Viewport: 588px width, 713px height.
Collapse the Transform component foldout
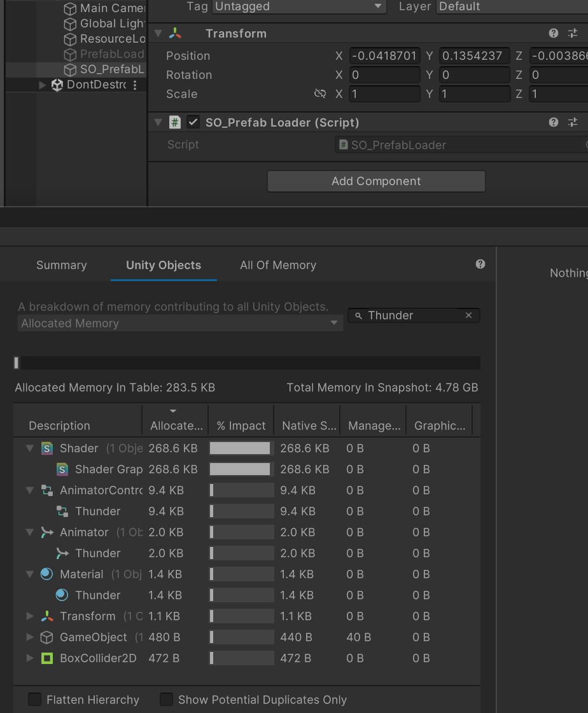click(x=158, y=34)
